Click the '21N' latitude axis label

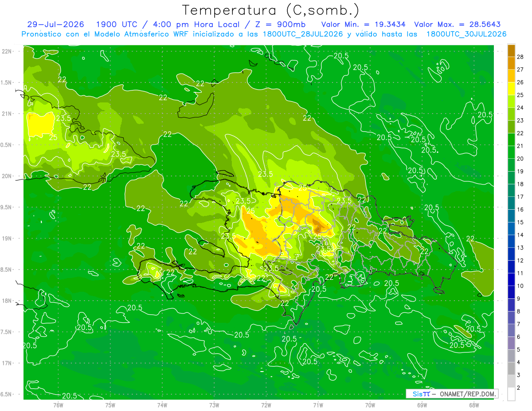[x=6, y=114]
